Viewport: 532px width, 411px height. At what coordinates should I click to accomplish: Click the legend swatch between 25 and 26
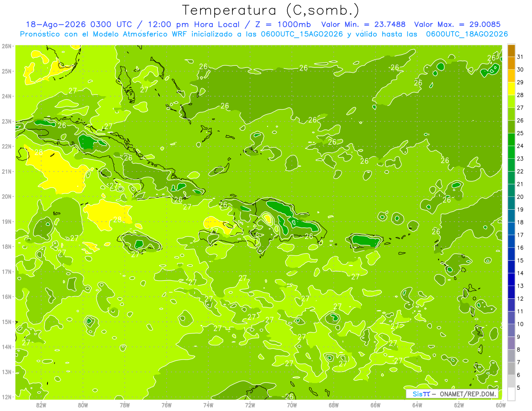coord(511,127)
